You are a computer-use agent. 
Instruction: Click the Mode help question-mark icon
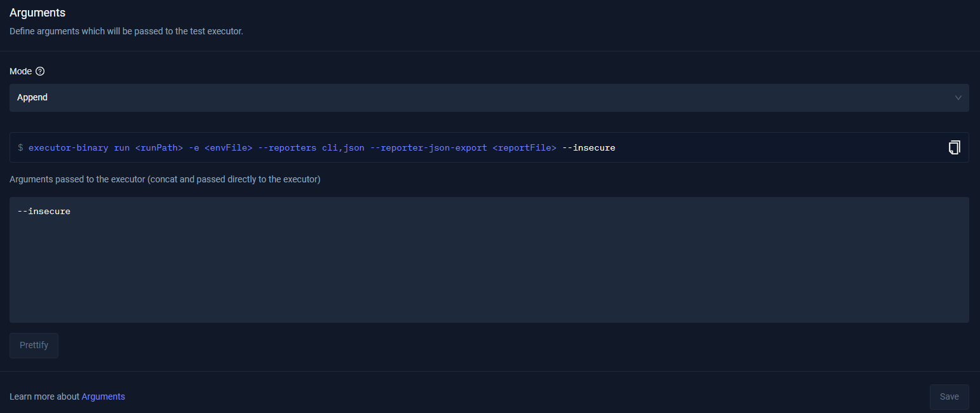coord(40,71)
